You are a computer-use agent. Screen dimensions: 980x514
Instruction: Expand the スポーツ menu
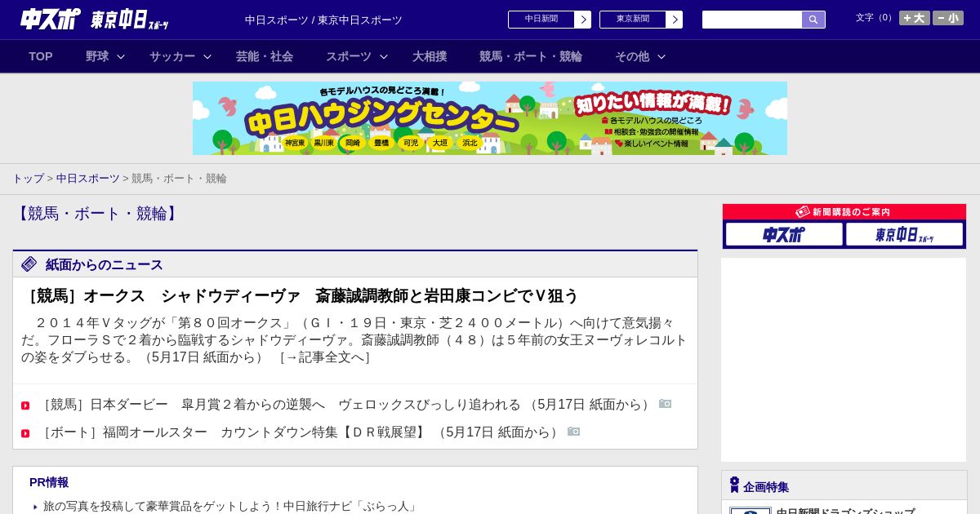[357, 56]
